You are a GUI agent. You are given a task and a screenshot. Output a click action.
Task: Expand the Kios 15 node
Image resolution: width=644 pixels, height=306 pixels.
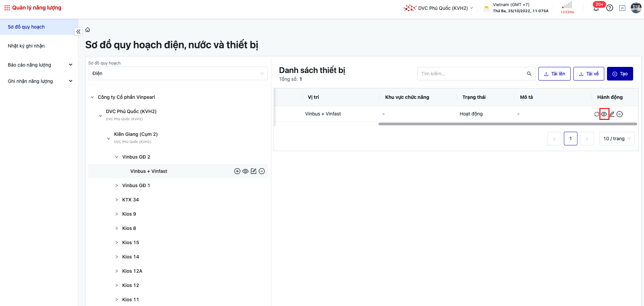pos(117,242)
